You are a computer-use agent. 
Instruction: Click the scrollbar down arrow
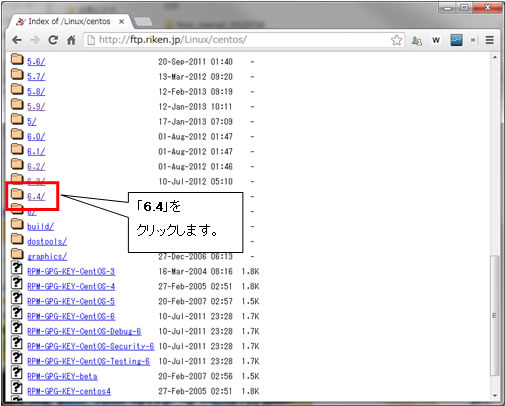pos(495,396)
